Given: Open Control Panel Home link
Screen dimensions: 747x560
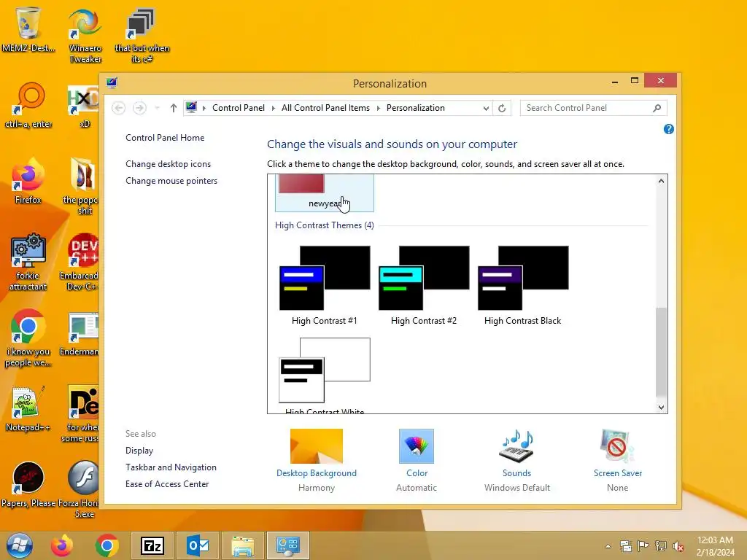Looking at the screenshot, I should tap(165, 138).
